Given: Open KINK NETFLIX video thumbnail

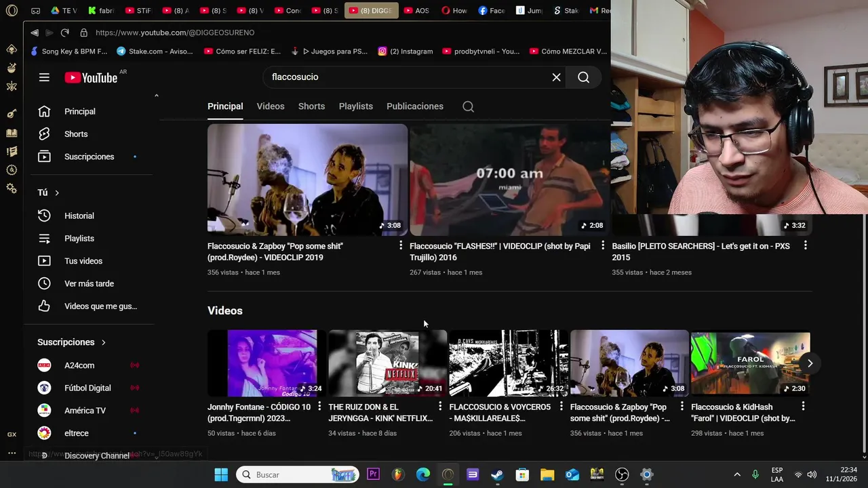Looking at the screenshot, I should coord(387,363).
